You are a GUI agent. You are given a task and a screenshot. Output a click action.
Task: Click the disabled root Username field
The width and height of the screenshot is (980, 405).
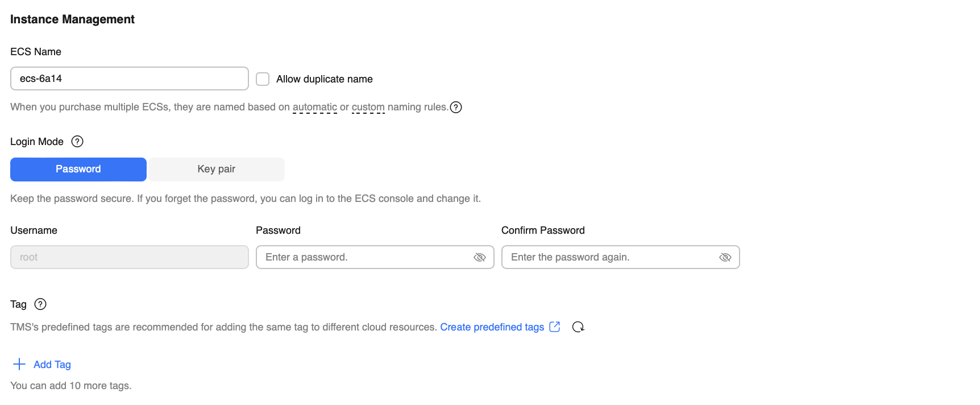[x=129, y=257]
